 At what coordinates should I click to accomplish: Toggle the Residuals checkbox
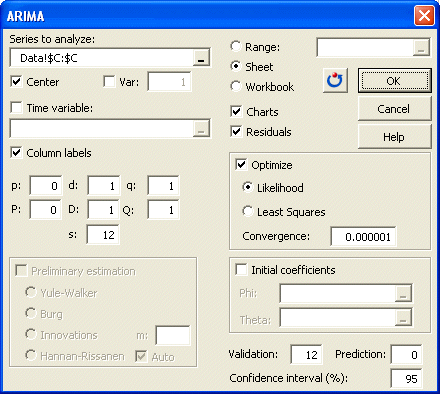236,131
